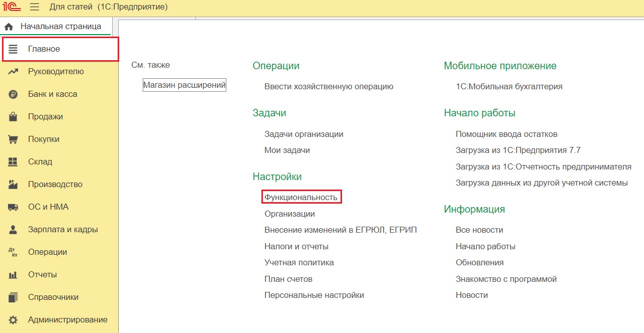Screen dimensions: 644x333
Task: Click the Настройки green heading
Action: point(277,177)
